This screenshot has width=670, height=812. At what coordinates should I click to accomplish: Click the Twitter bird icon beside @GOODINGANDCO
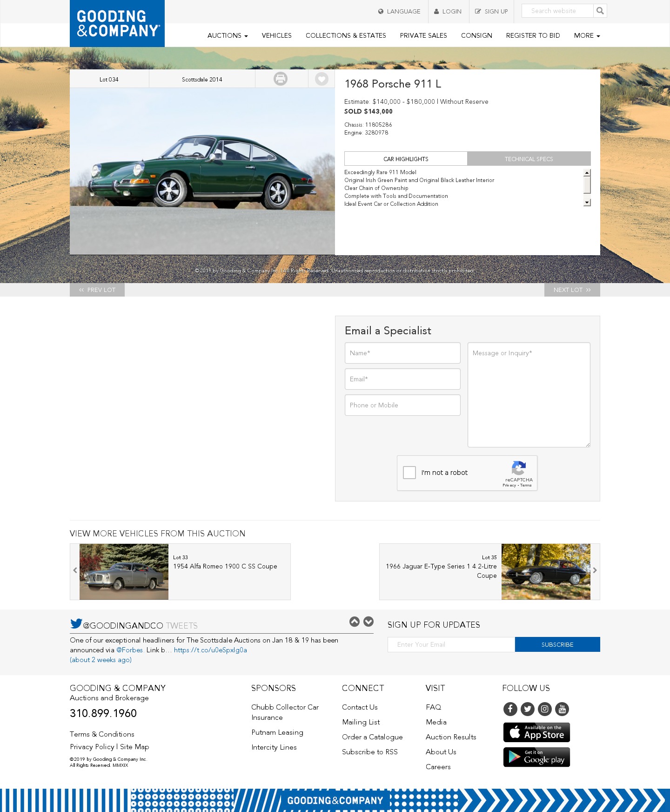click(76, 623)
